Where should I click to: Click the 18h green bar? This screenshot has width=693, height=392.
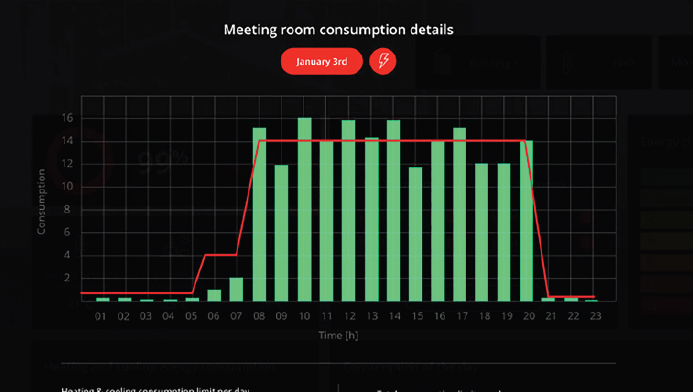click(x=482, y=232)
